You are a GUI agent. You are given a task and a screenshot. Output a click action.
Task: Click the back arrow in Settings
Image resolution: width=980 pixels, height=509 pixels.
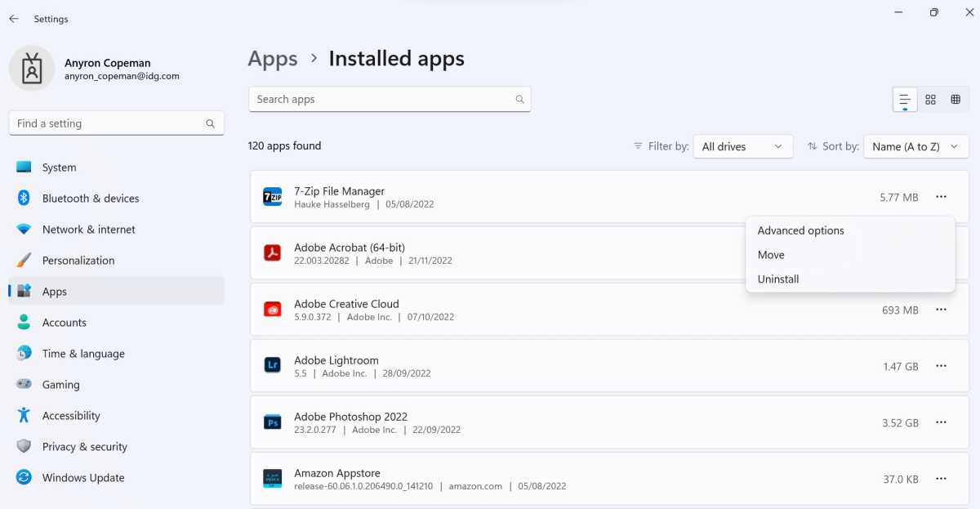[14, 19]
